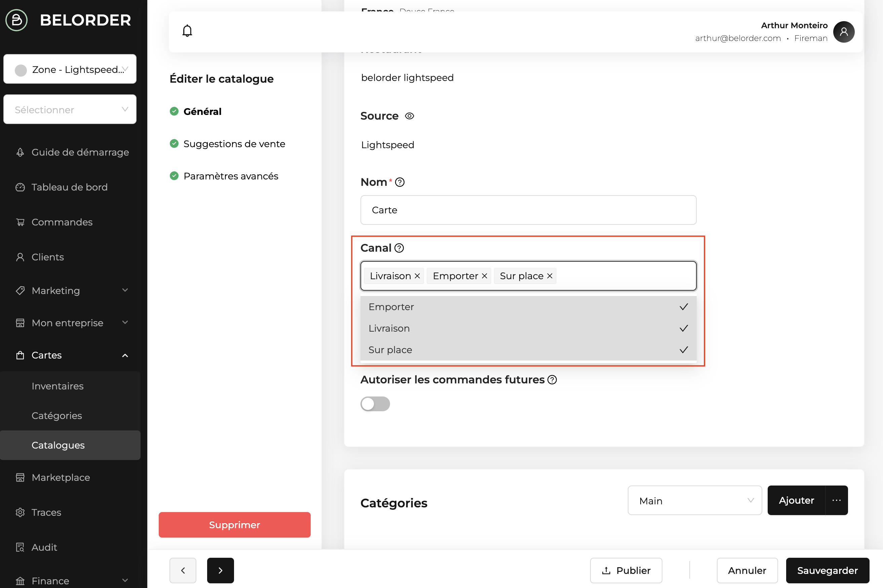Screen dimensions: 883x588
Task: Open the user profile avatar
Action: pyautogui.click(x=844, y=32)
